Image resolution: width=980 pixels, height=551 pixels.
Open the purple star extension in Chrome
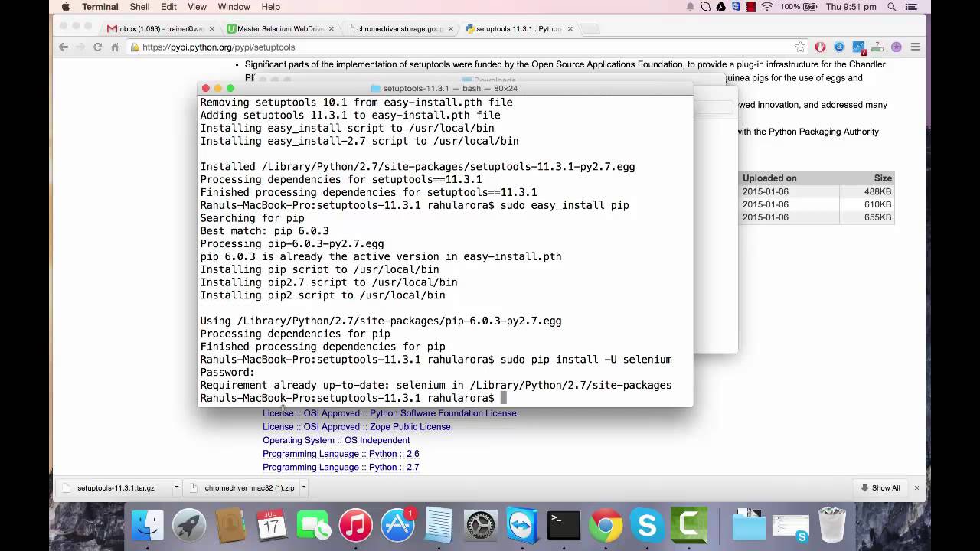[x=897, y=47]
